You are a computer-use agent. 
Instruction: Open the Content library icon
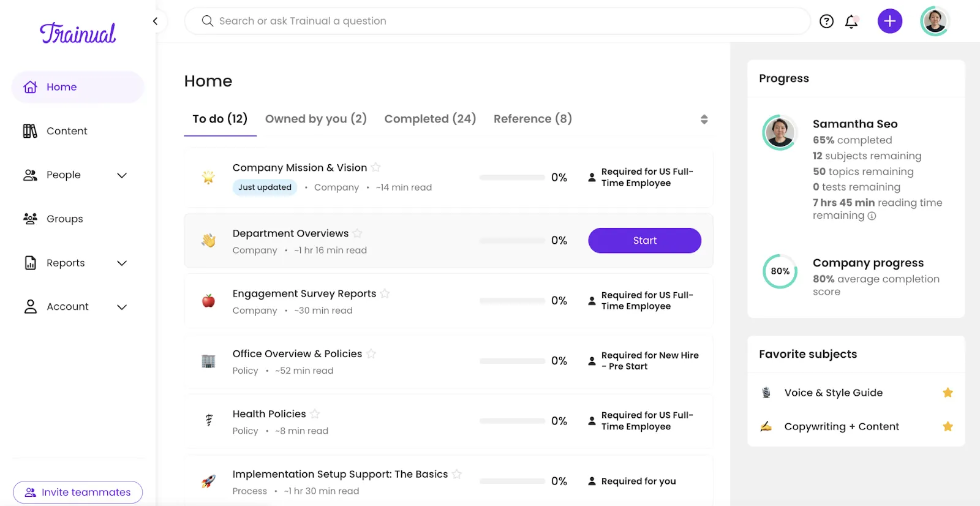click(x=30, y=131)
